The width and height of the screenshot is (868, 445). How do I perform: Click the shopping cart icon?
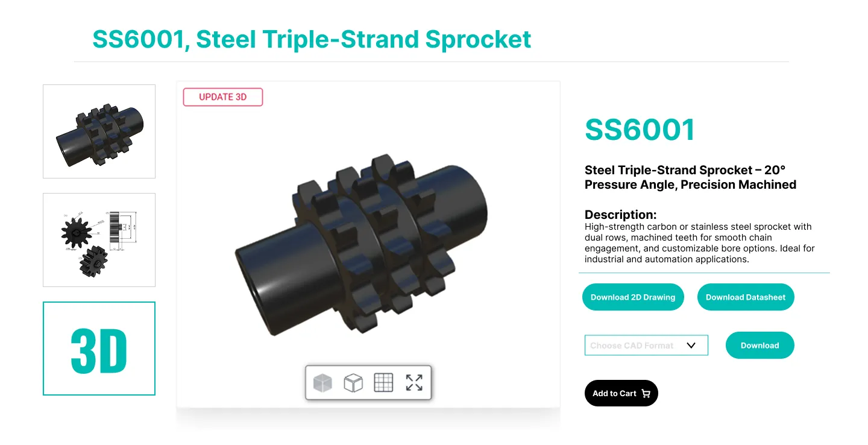646,394
